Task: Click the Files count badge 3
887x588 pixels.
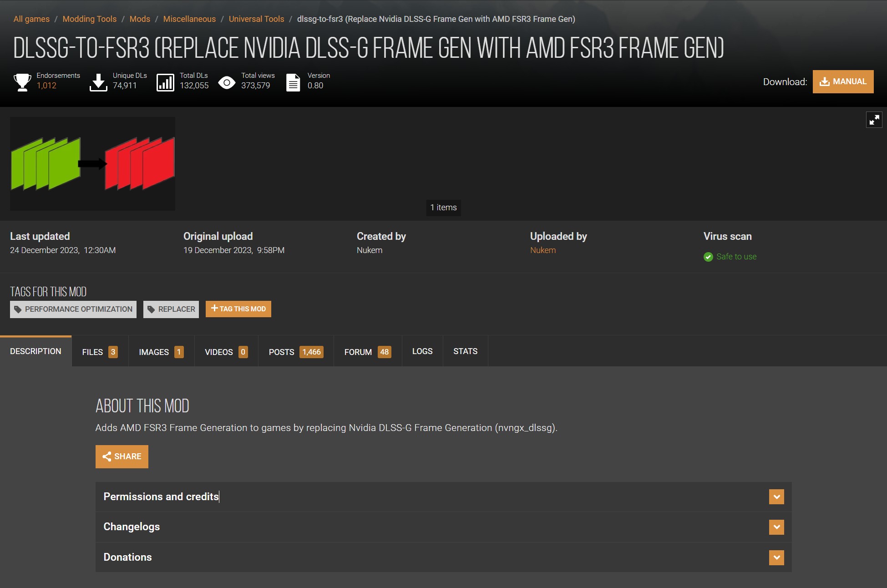Action: [113, 352]
